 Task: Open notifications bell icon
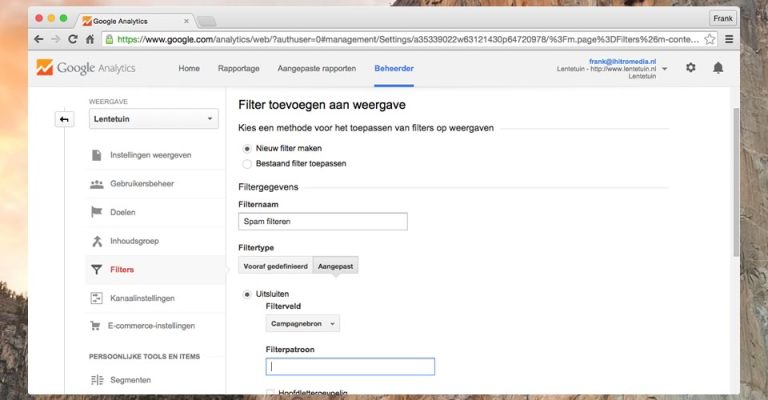(718, 67)
